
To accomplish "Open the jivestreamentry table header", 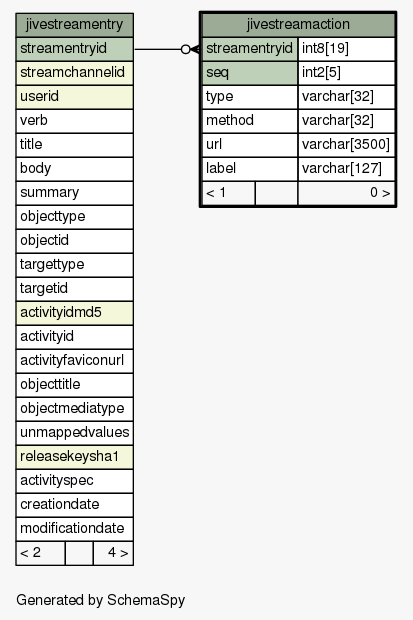I will 74,25.
